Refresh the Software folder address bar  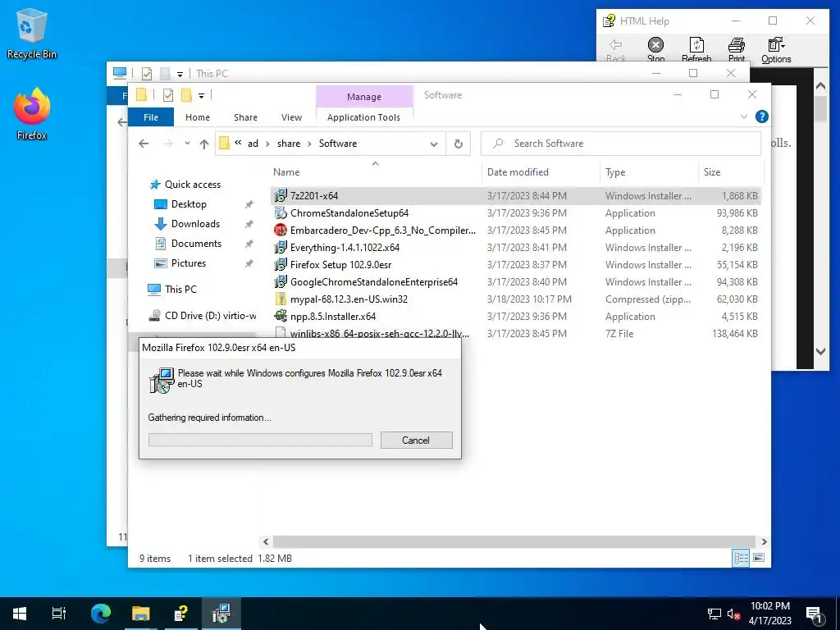(x=458, y=144)
